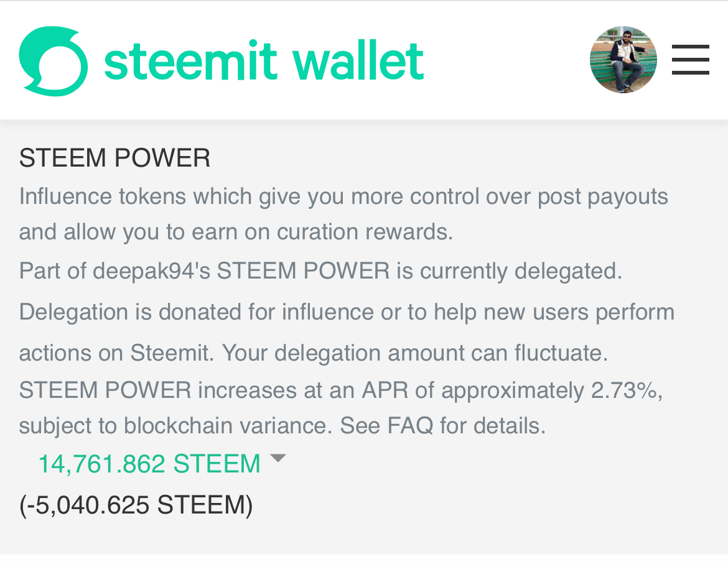Screen dimensions: 728x562
Task: Click the STEEM POWER heading
Action: (114, 159)
